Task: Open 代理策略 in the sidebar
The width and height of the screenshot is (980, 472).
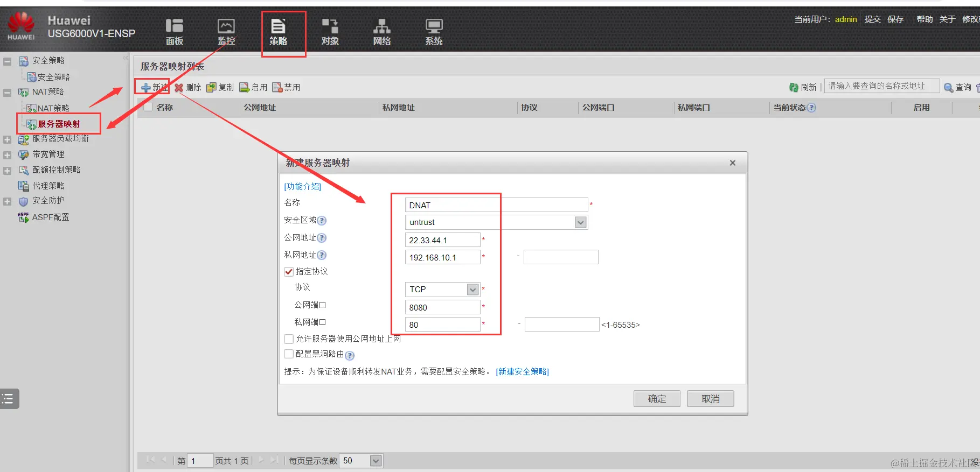Action: 48,186
